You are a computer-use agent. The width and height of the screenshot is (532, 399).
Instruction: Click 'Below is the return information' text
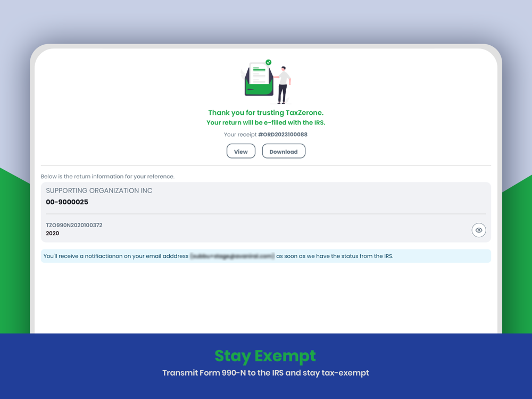pos(107,177)
